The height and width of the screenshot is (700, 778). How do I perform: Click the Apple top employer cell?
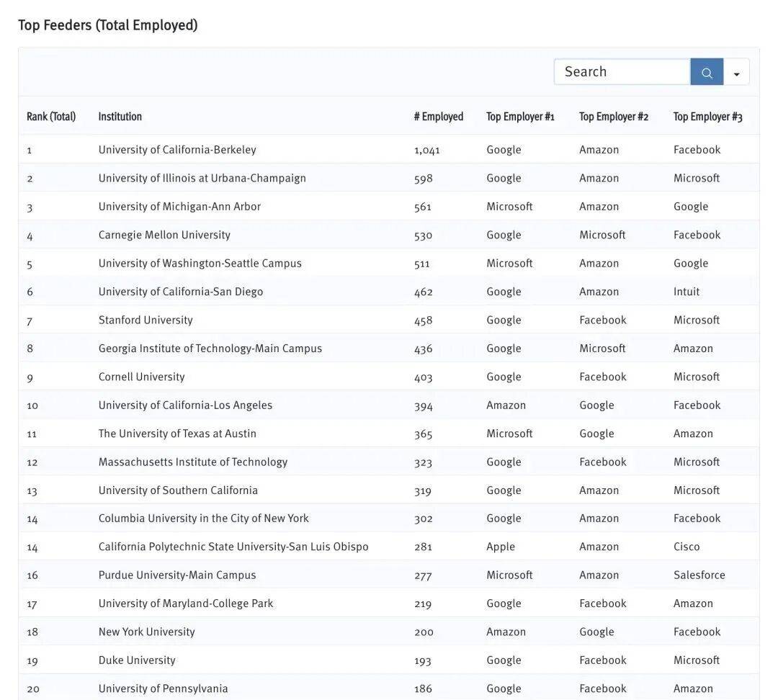pos(501,547)
